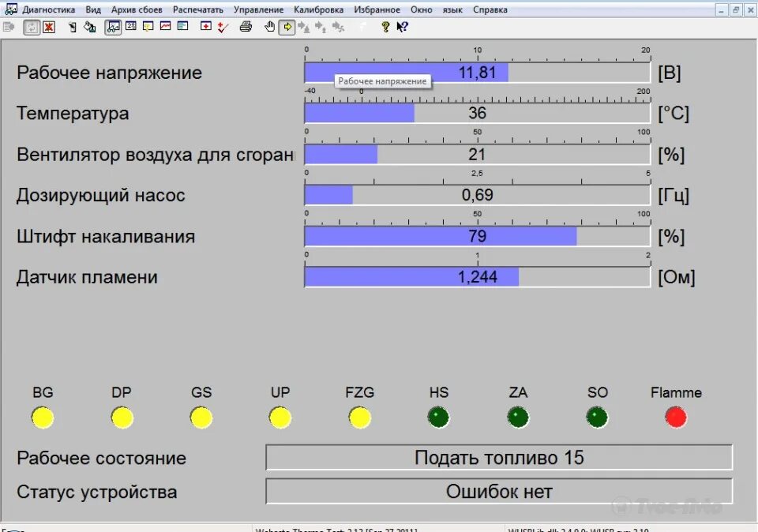Open context help with the arrow-question icon

[401, 27]
